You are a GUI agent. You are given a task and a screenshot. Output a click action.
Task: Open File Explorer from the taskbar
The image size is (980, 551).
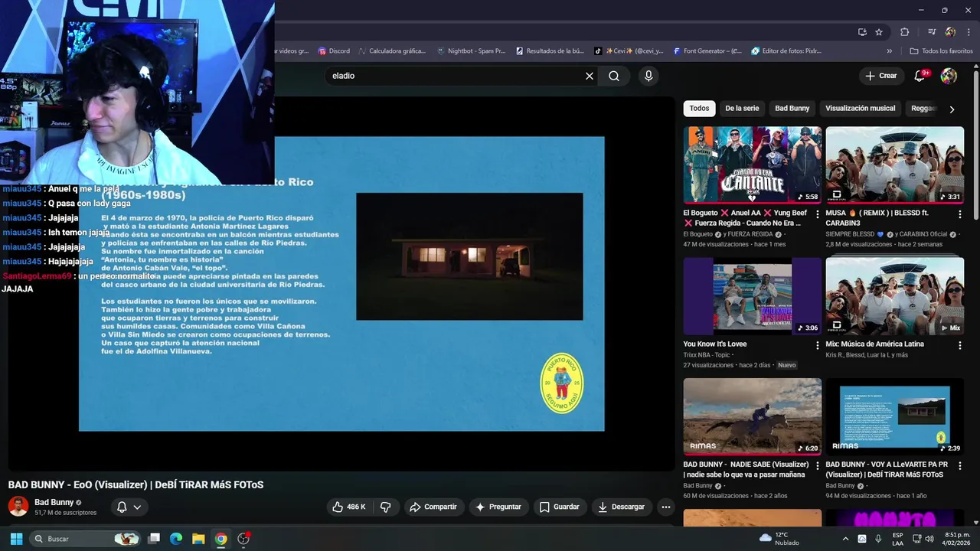pyautogui.click(x=198, y=539)
